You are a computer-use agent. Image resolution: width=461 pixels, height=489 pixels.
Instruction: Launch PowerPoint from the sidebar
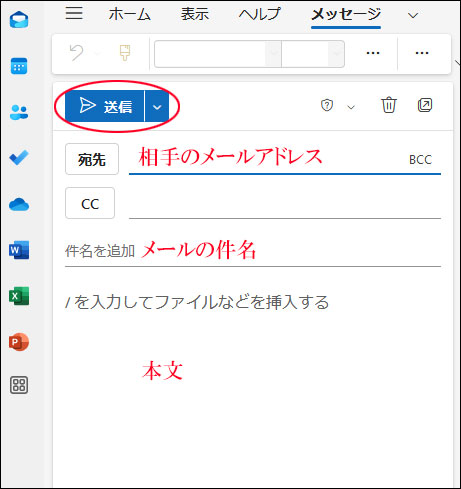coord(19,342)
